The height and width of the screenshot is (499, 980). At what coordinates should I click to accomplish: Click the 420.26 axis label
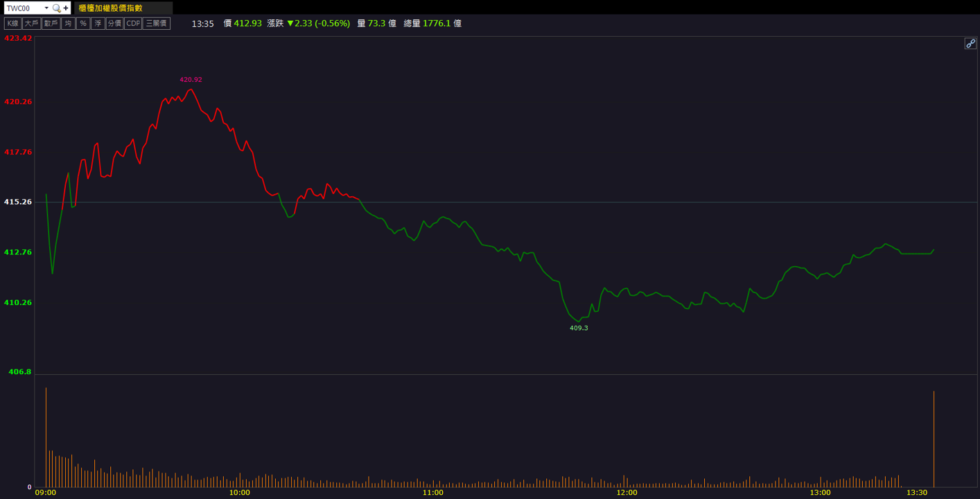pos(18,101)
